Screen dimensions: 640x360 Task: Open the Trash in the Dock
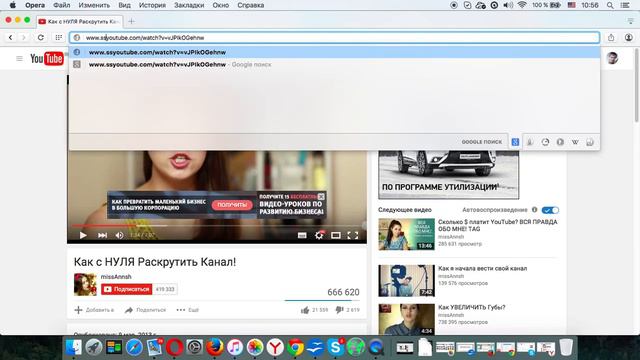(x=566, y=347)
